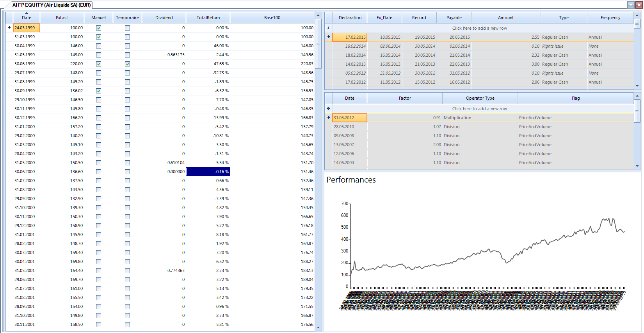This screenshot has width=644, height=333.
Task: Uncheck Manuel checkbox for 24.03.1999
Action: [x=98, y=28]
